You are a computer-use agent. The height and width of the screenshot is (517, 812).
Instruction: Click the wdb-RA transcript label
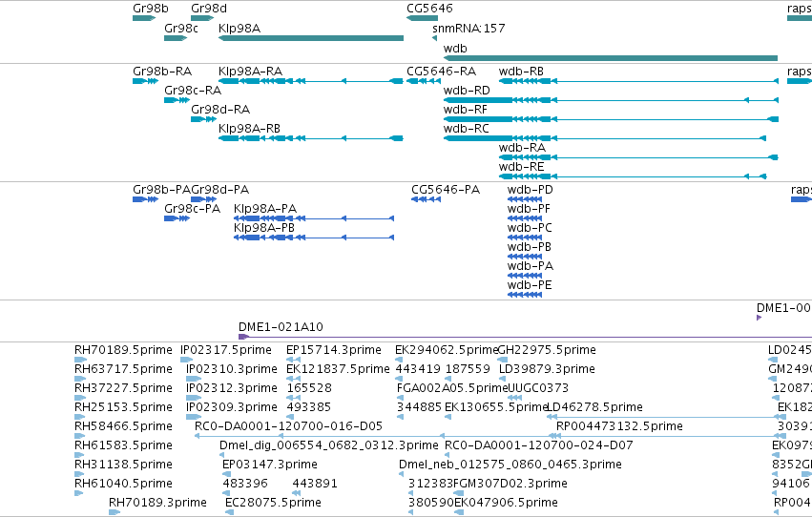tap(522, 148)
